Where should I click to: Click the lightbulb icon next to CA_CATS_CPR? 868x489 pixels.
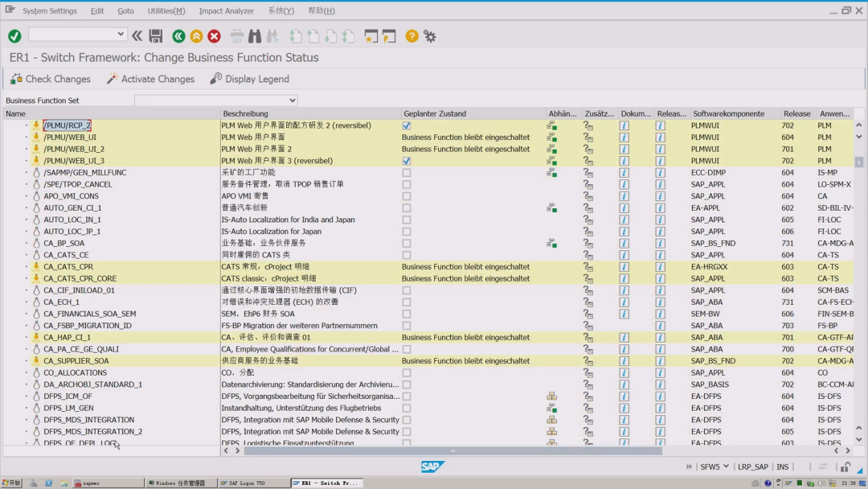36,266
